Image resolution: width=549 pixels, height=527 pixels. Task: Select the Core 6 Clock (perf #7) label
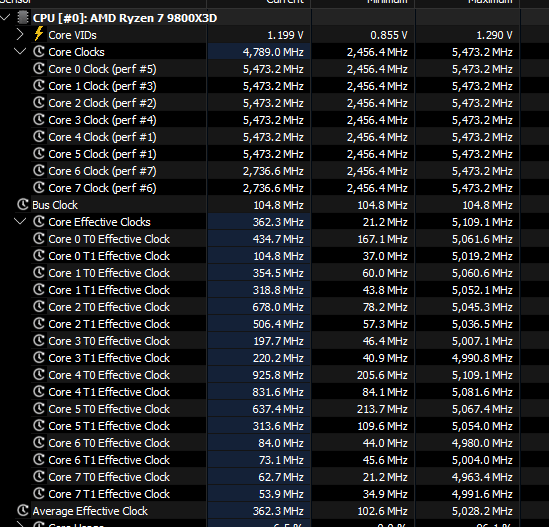tap(102, 171)
